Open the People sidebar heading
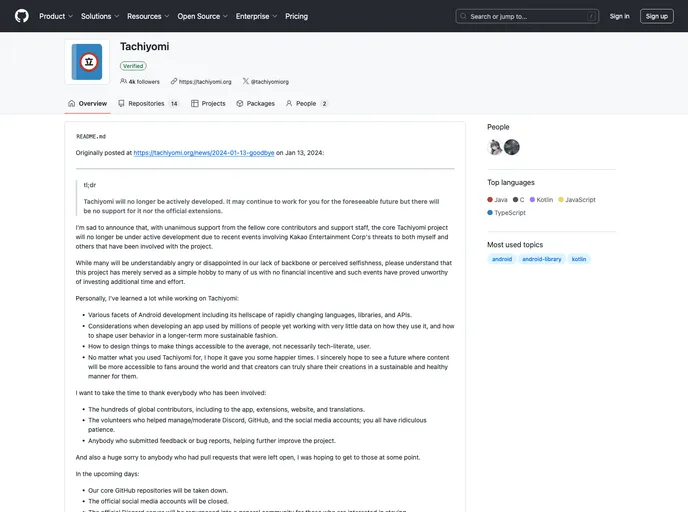The width and height of the screenshot is (688, 512). (498, 127)
